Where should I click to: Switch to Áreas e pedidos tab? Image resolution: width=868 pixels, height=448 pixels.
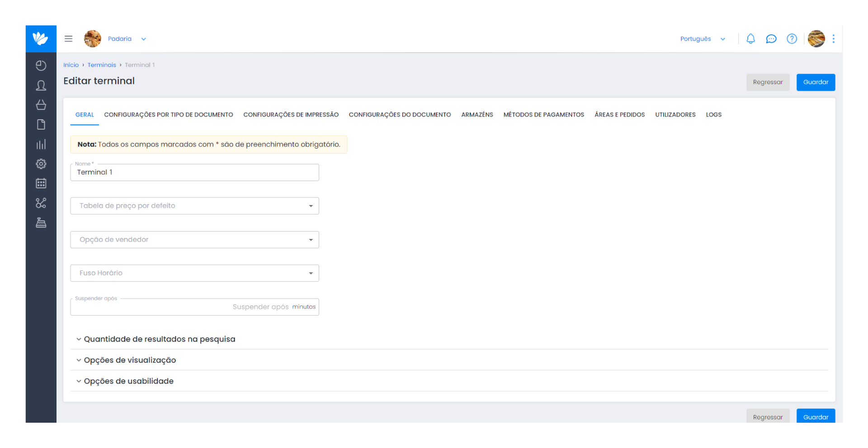point(619,115)
